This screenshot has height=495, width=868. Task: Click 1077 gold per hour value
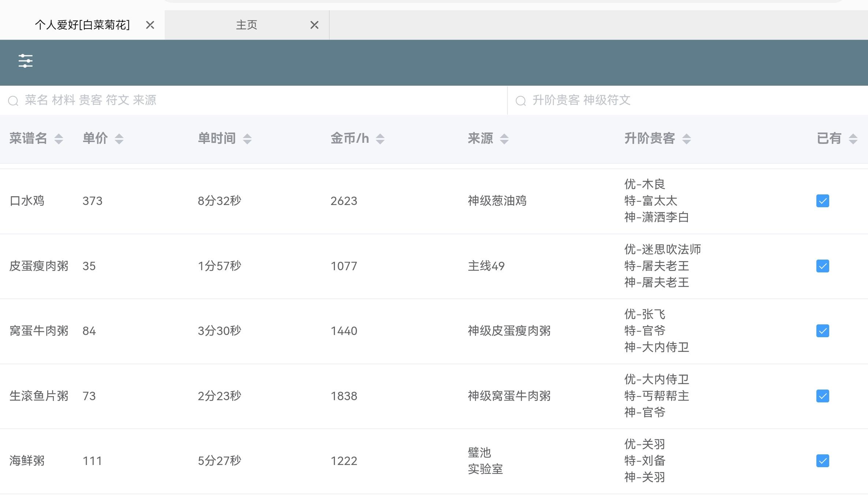[344, 266]
